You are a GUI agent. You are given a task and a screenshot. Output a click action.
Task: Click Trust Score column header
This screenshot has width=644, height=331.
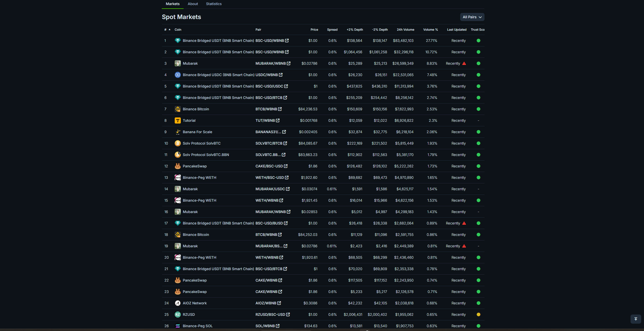point(477,30)
